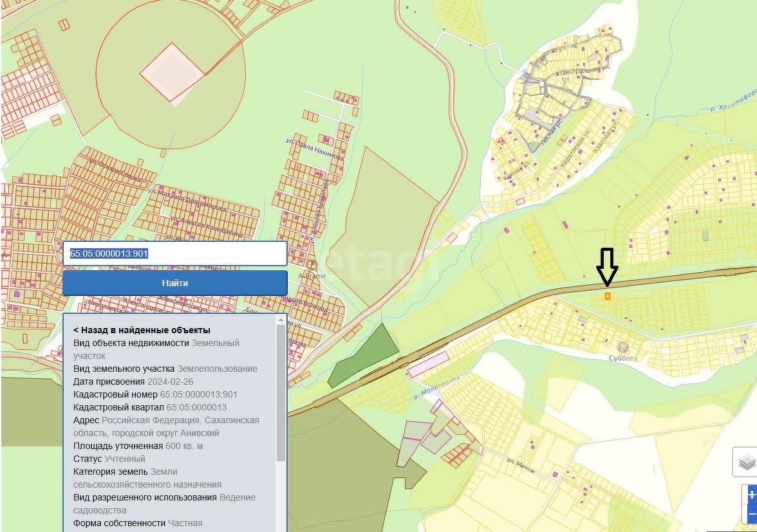Viewport: 757px width, 532px height.
Task: Click the orange highlighted parcel marker
Action: [607, 296]
